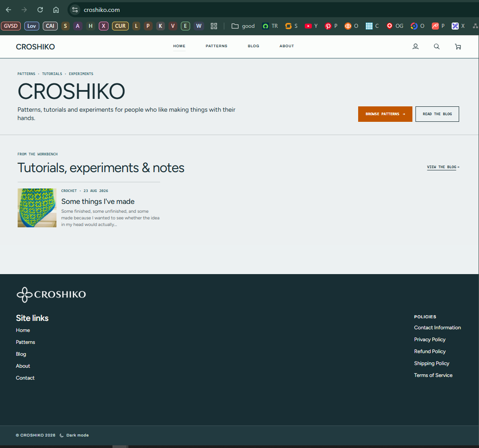Screen dimensions: 479x448
Task: Toggle Dark mode in the footer
Action: [74, 435]
